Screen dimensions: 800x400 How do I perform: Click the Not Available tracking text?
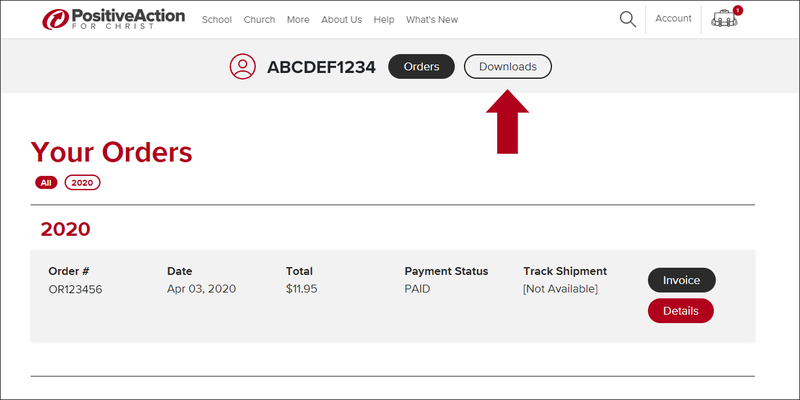click(x=560, y=289)
